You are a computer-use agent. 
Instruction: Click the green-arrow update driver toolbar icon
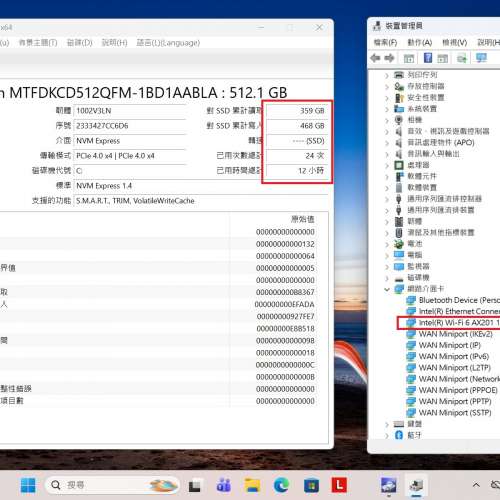point(462,59)
